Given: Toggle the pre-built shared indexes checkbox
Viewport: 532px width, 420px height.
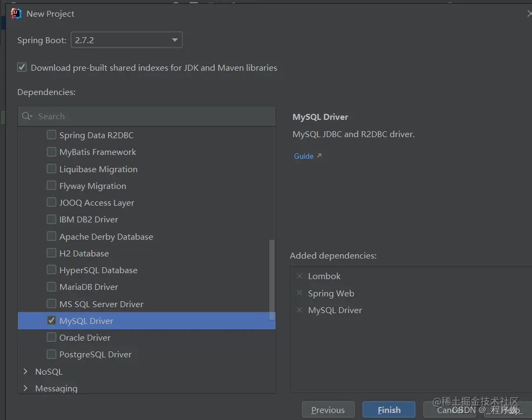Looking at the screenshot, I should (22, 67).
